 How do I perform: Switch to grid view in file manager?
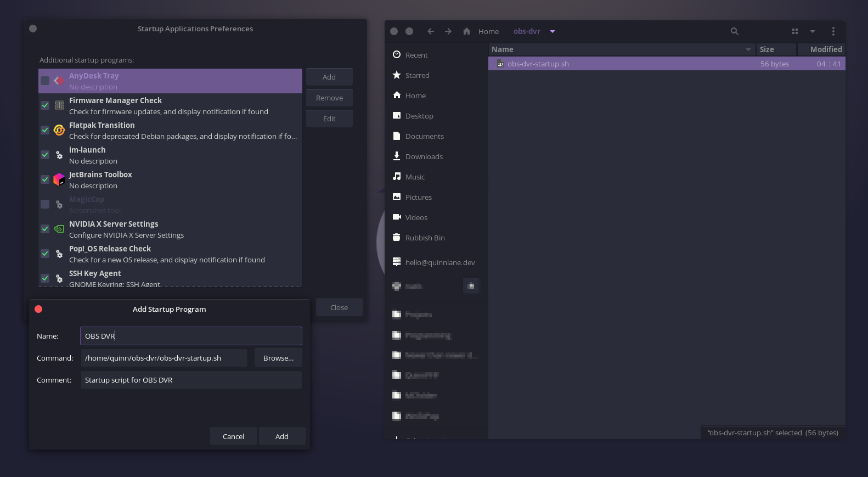(x=795, y=31)
